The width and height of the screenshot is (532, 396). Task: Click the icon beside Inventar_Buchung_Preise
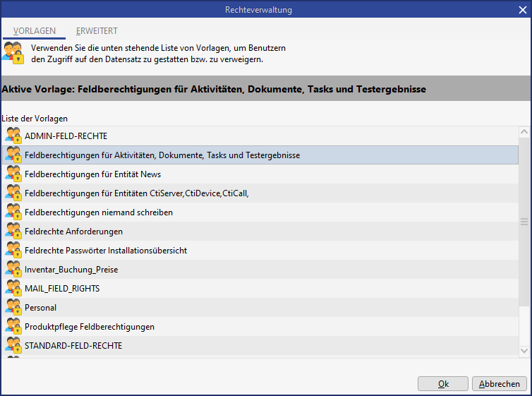(13, 269)
